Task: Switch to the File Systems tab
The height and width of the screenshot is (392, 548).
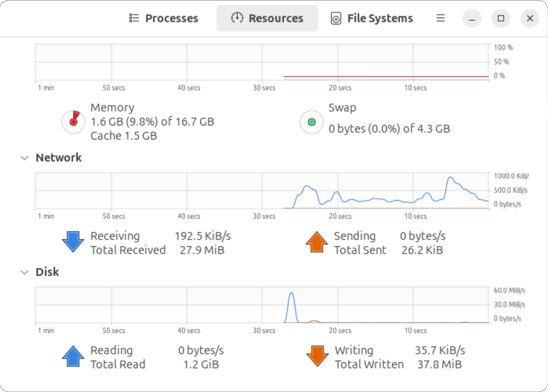Action: 371,18
